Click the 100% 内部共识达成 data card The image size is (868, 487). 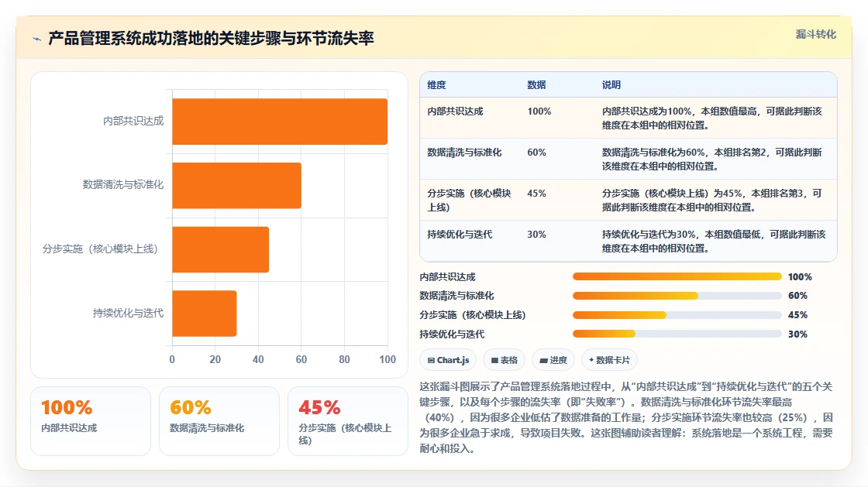pos(91,421)
